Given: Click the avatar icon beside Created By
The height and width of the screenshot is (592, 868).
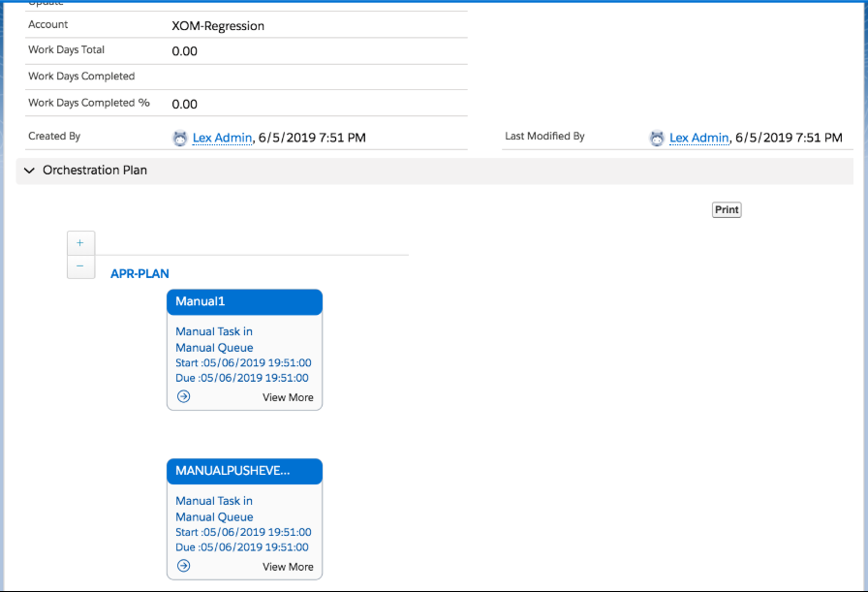Looking at the screenshot, I should [x=180, y=139].
